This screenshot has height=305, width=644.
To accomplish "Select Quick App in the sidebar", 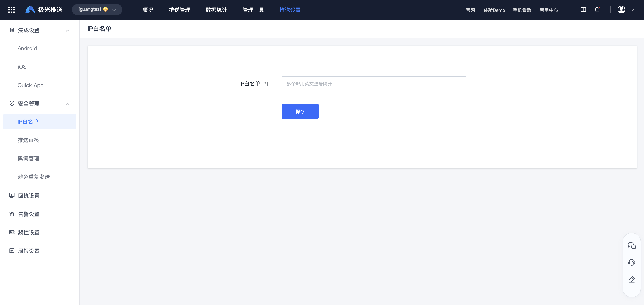I will click(31, 85).
